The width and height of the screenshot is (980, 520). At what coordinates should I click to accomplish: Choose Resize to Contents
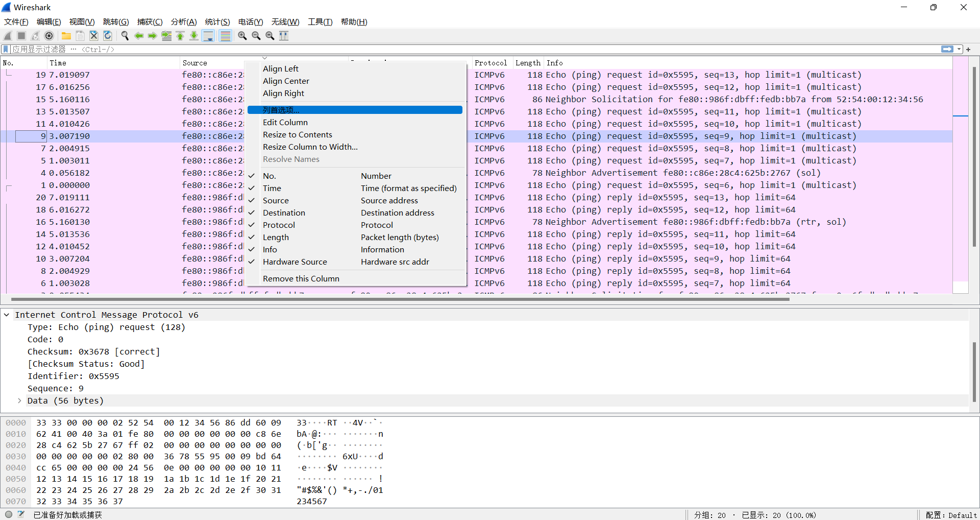coord(355,134)
